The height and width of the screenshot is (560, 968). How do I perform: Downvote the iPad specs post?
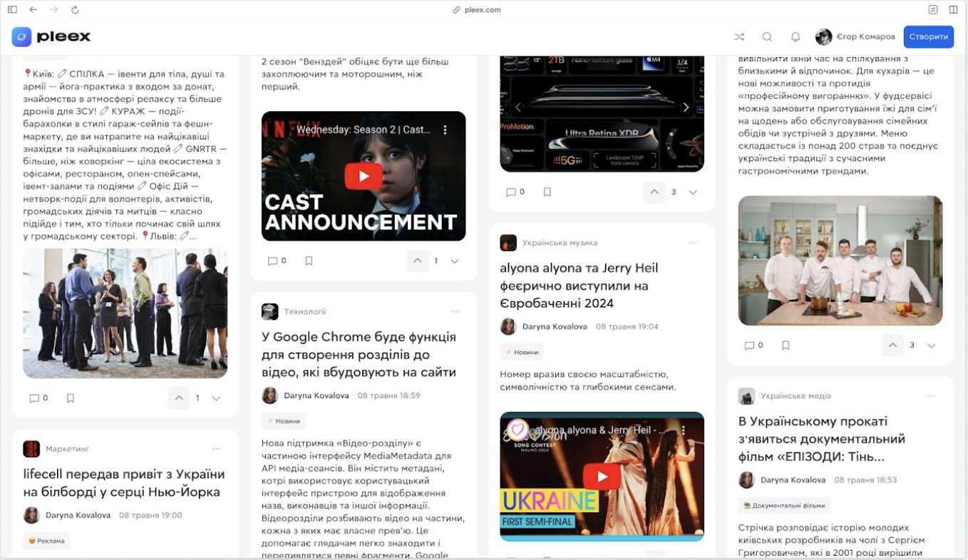[693, 192]
